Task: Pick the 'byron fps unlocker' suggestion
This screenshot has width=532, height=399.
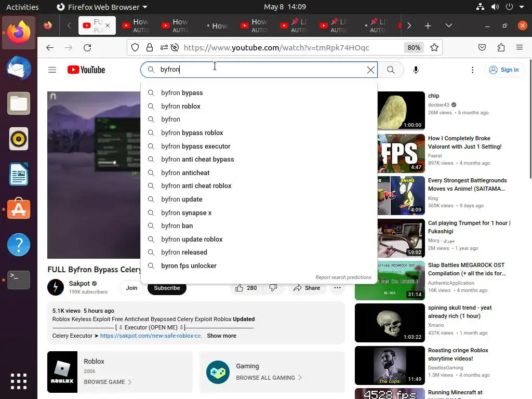Action: (259, 265)
